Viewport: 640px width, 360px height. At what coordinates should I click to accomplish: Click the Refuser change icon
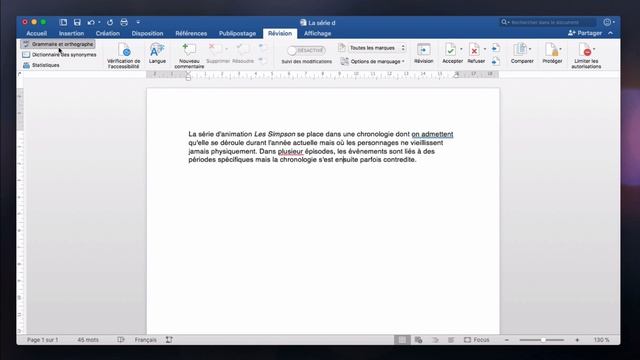(474, 50)
